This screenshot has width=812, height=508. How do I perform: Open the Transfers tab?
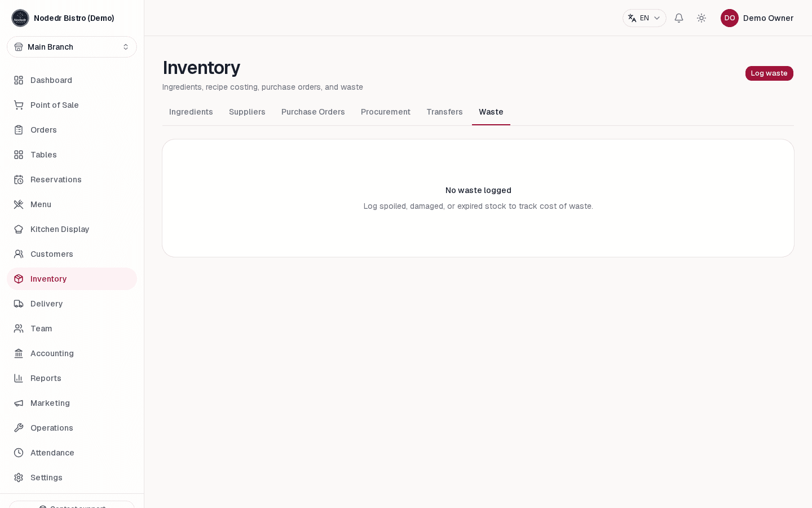[x=444, y=112]
